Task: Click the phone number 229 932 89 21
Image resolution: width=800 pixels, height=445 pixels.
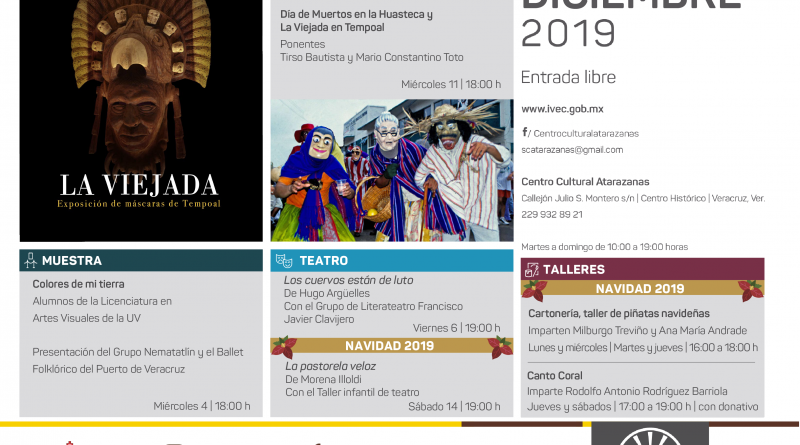Action: [x=552, y=215]
